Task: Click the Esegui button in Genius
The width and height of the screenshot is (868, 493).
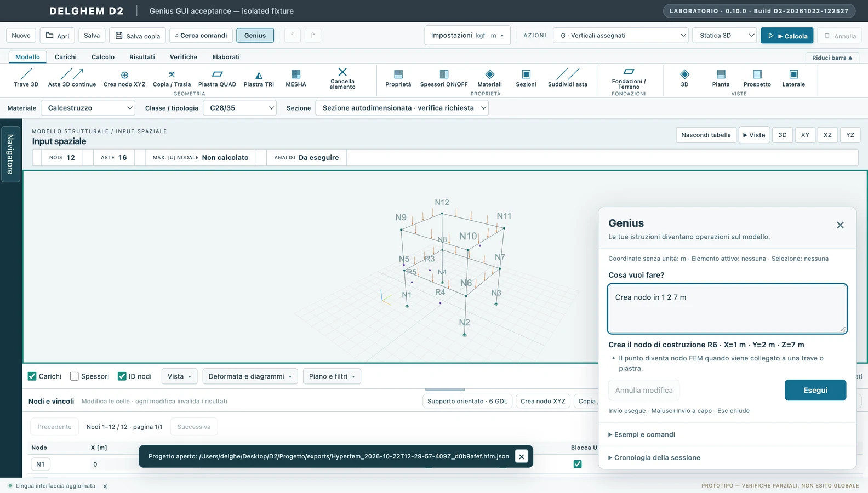Action: pos(815,390)
